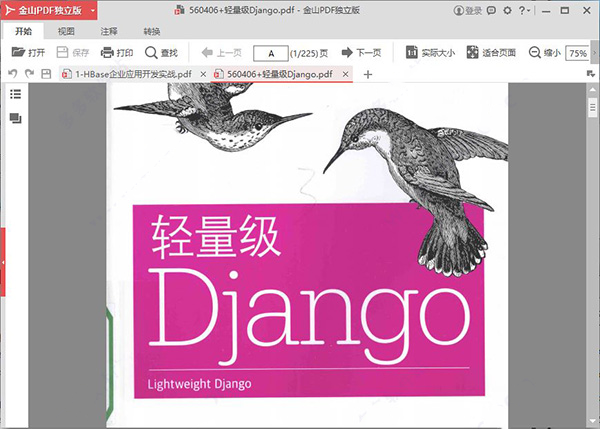Open the outline list panel in sidebar
The image size is (600, 429).
pos(15,94)
